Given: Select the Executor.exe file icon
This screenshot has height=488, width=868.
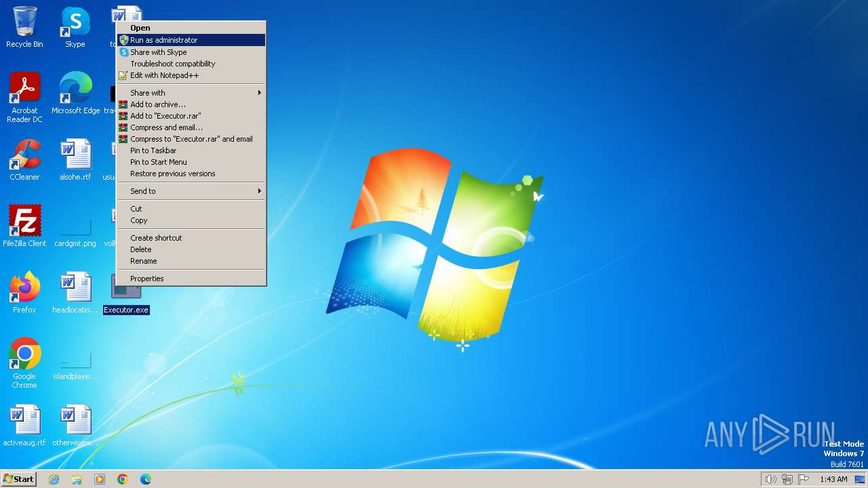Looking at the screenshot, I should coord(126,294).
